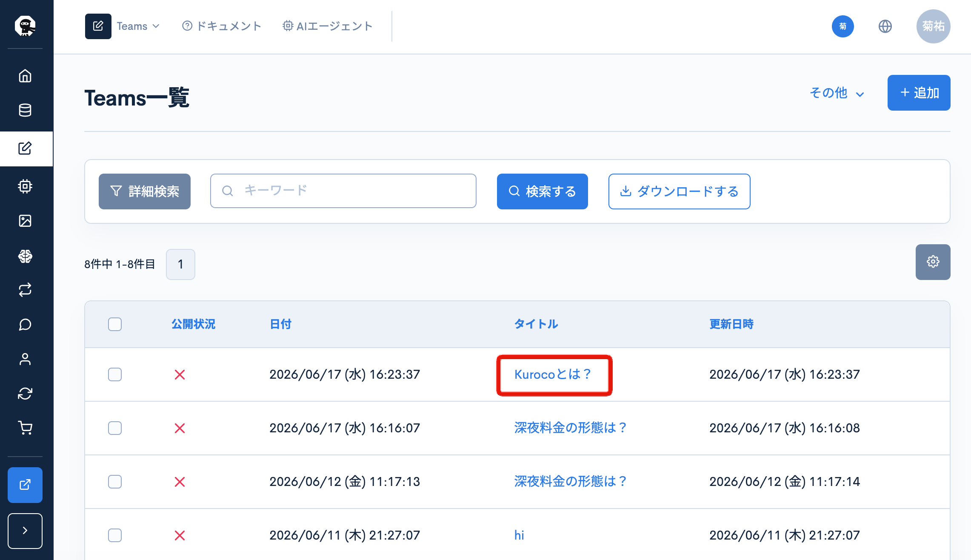Click the red X in hi row
Screen dimensions: 971x560
tap(180, 535)
